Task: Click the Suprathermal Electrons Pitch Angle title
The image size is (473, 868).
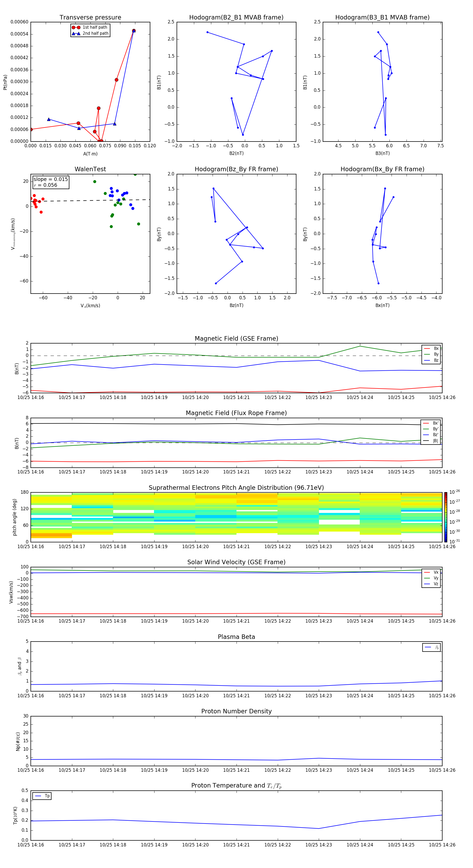Action: coord(236,488)
